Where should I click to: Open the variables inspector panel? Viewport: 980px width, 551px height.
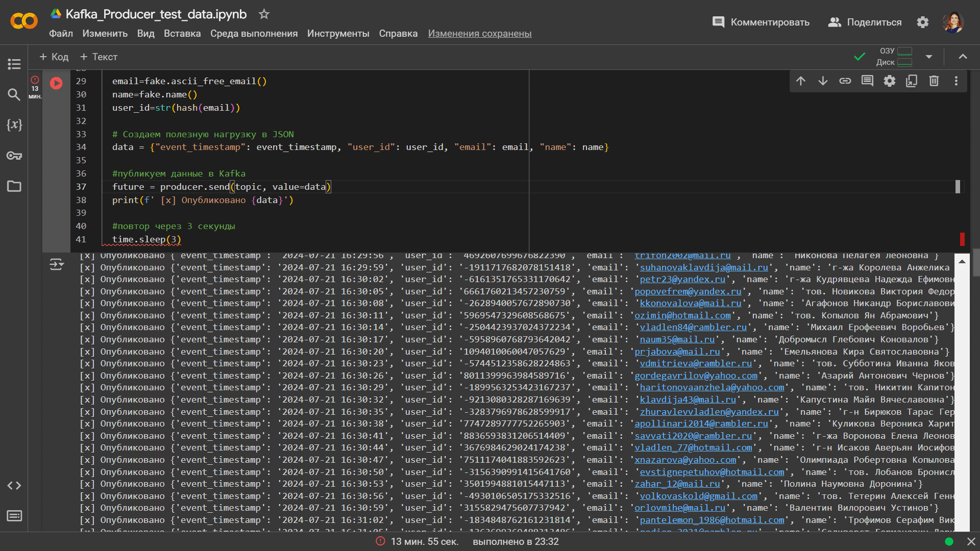[x=14, y=125]
